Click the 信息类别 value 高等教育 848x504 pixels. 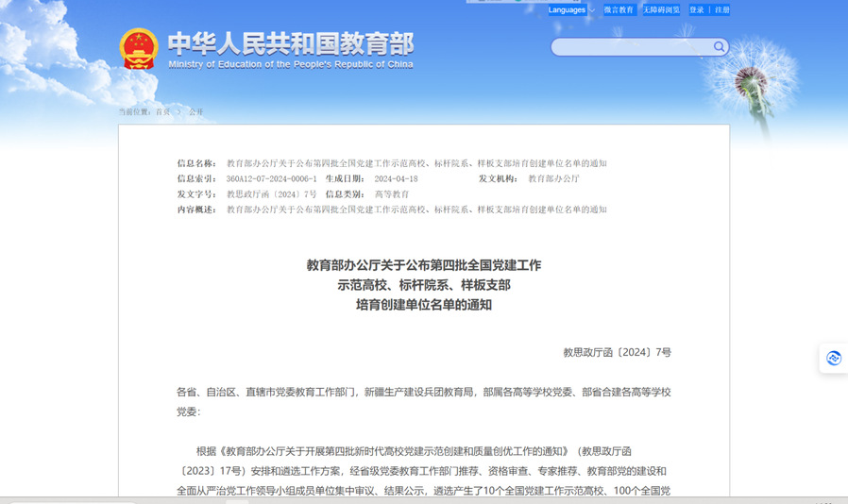pos(392,193)
